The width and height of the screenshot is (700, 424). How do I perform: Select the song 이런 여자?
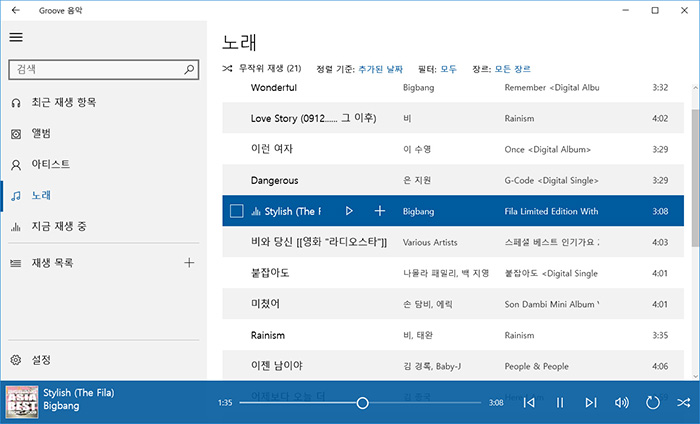tap(272, 149)
